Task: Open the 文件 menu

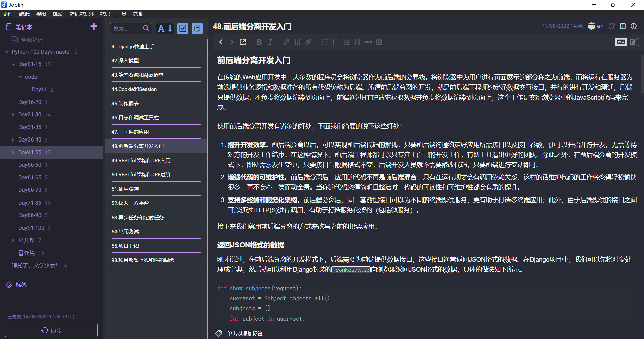Action: (x=7, y=14)
